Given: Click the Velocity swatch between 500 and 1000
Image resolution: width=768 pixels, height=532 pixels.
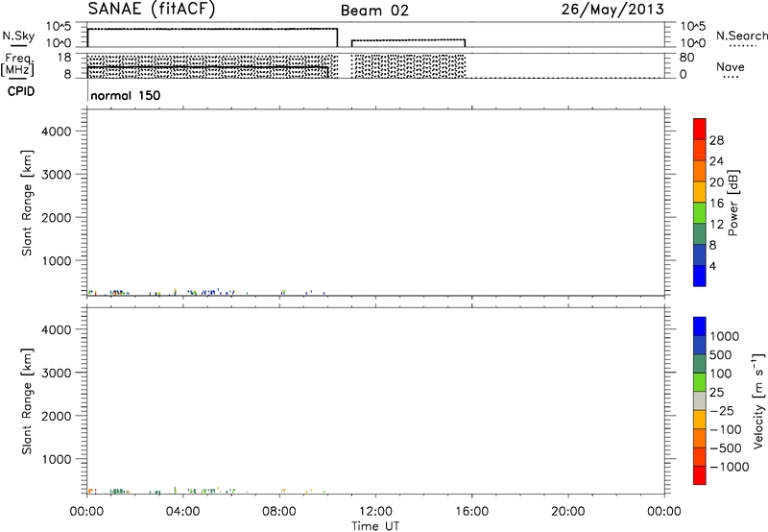Looking at the screenshot, I should [700, 345].
